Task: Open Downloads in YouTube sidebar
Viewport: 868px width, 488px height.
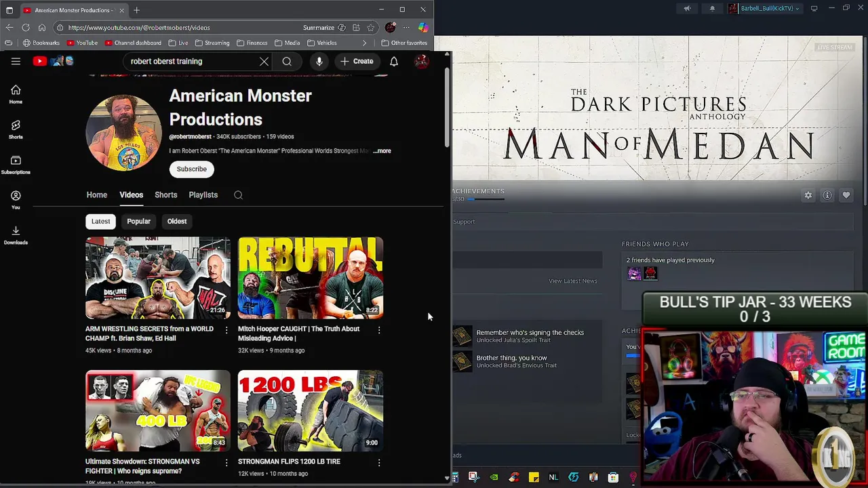Action: tap(16, 235)
